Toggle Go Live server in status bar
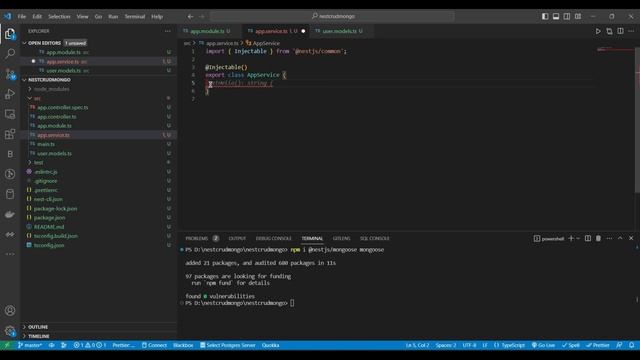This screenshot has height=360, width=640. tap(543, 345)
